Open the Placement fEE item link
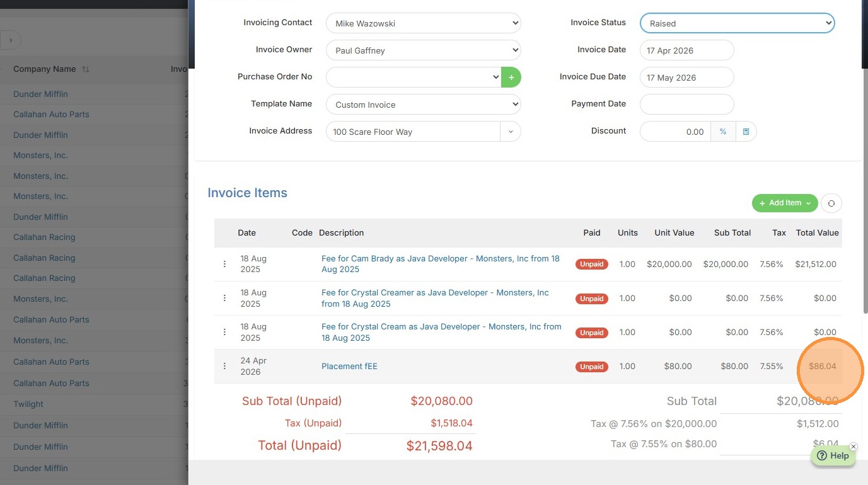868x485 pixels. pyautogui.click(x=349, y=366)
